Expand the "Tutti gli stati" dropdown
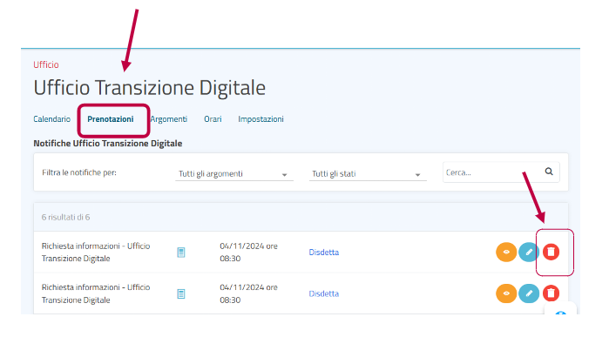The image size is (609, 364). tap(367, 174)
